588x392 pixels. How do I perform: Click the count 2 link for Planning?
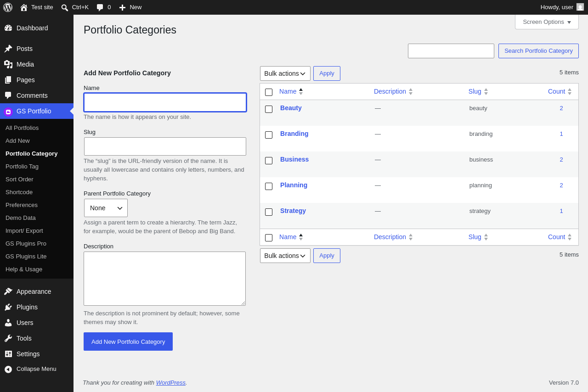tap(561, 185)
